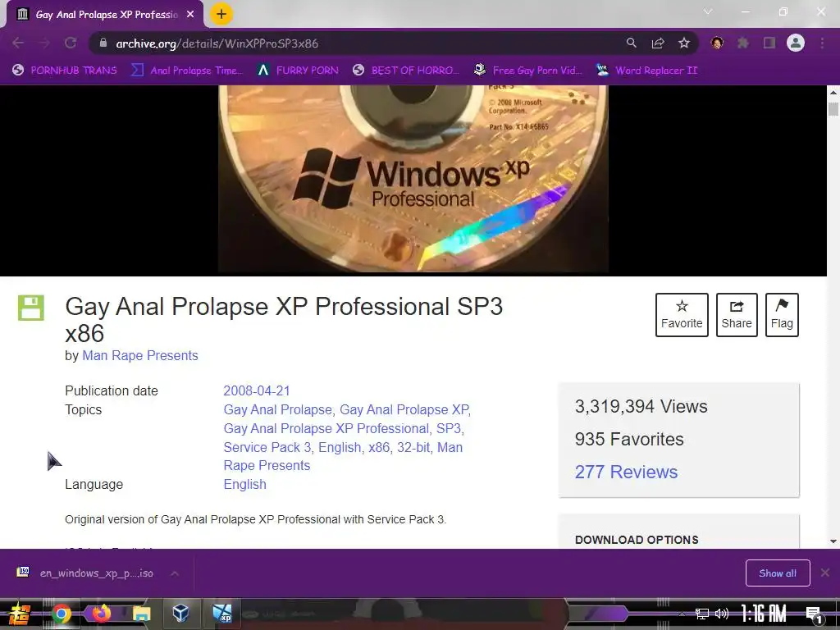Close the archive.org browser tab
Screen dimensions: 840x630
[x=190, y=15]
